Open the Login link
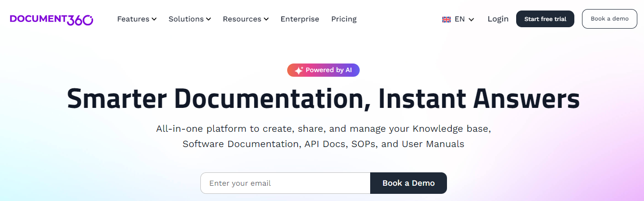Viewport: 644px width, 201px height. [498, 19]
